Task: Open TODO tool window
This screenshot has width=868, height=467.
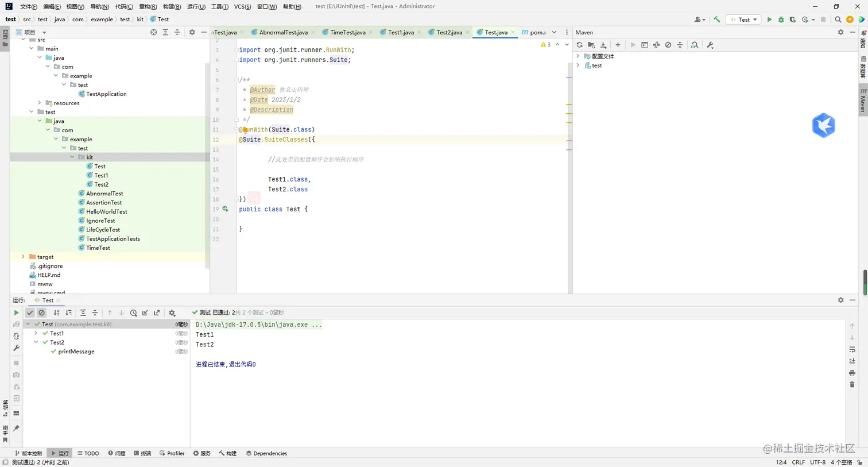Action: (88, 453)
